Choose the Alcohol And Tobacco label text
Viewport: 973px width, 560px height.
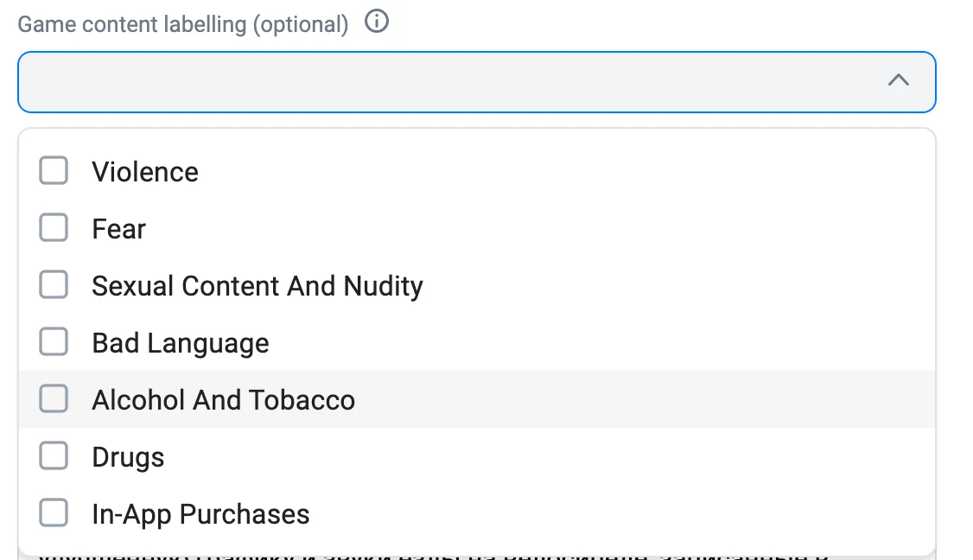(224, 400)
